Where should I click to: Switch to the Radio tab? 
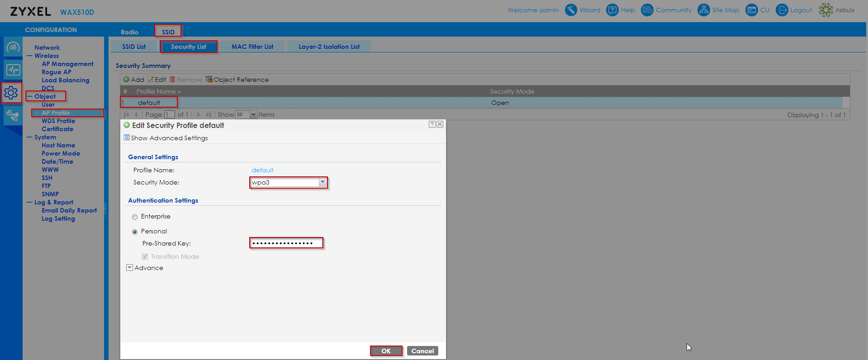click(129, 32)
